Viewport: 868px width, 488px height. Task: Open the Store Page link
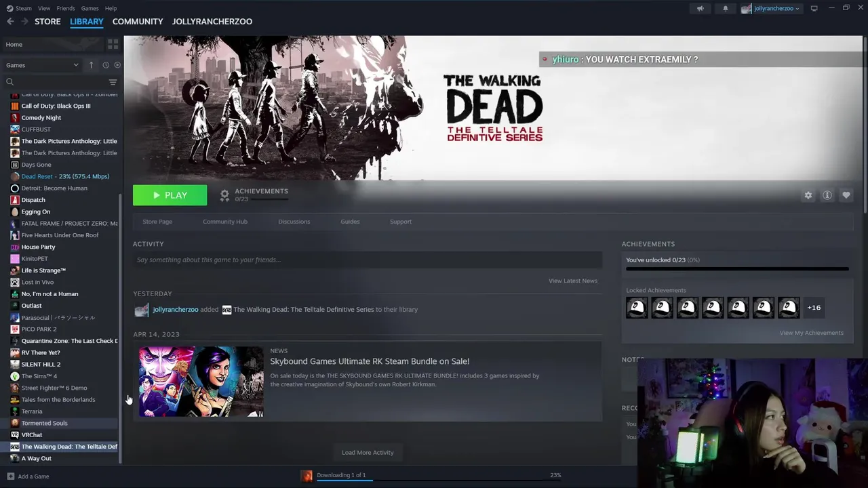tap(157, 222)
